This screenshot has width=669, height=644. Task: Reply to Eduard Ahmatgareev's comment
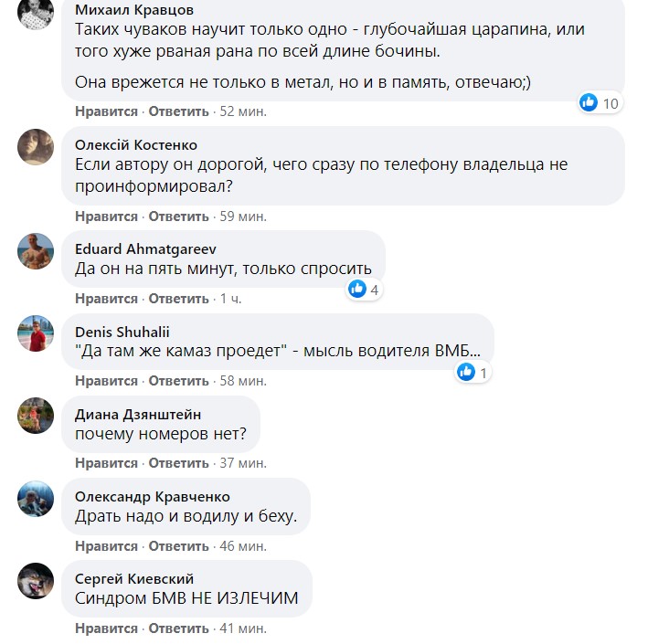(x=179, y=299)
